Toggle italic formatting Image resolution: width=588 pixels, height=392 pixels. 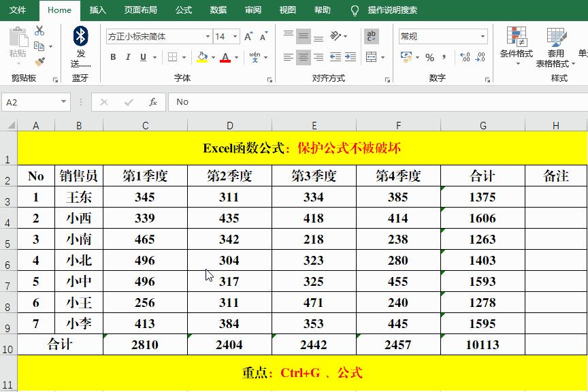(x=127, y=56)
